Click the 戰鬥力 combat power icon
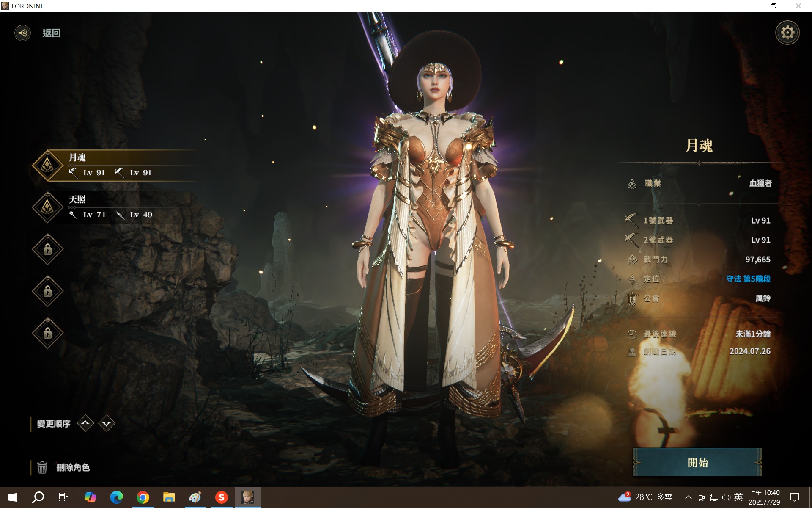 click(x=632, y=260)
